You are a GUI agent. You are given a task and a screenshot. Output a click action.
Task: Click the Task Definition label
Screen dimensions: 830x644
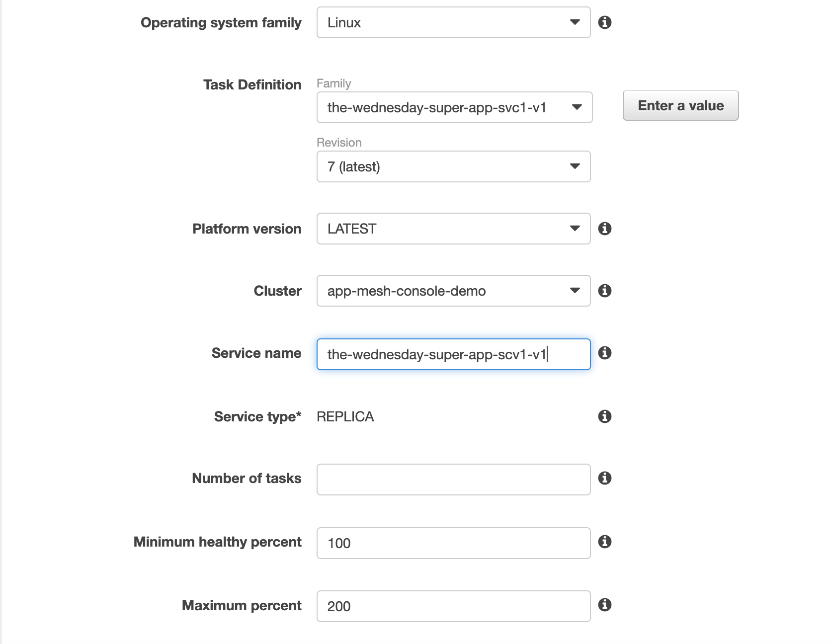(x=252, y=84)
